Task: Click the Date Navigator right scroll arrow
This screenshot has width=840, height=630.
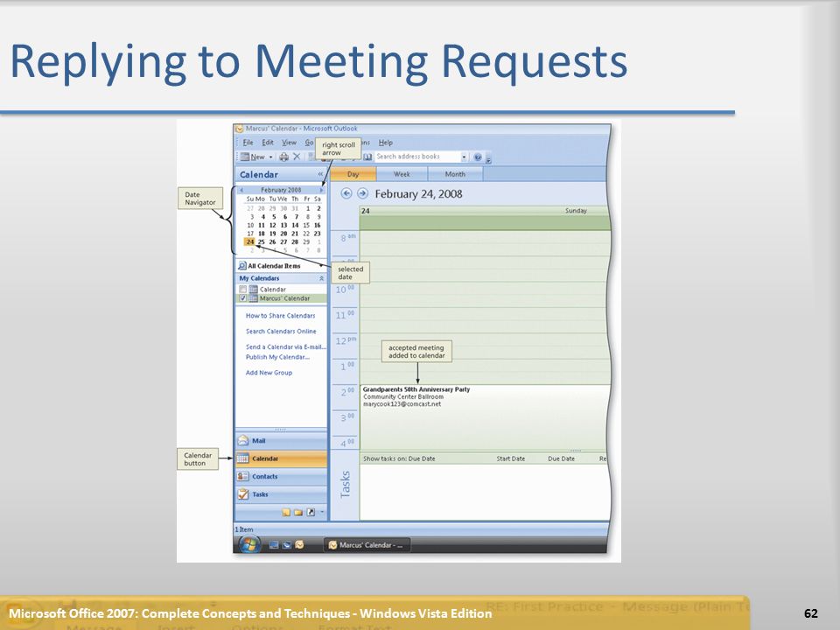Action: (x=322, y=190)
